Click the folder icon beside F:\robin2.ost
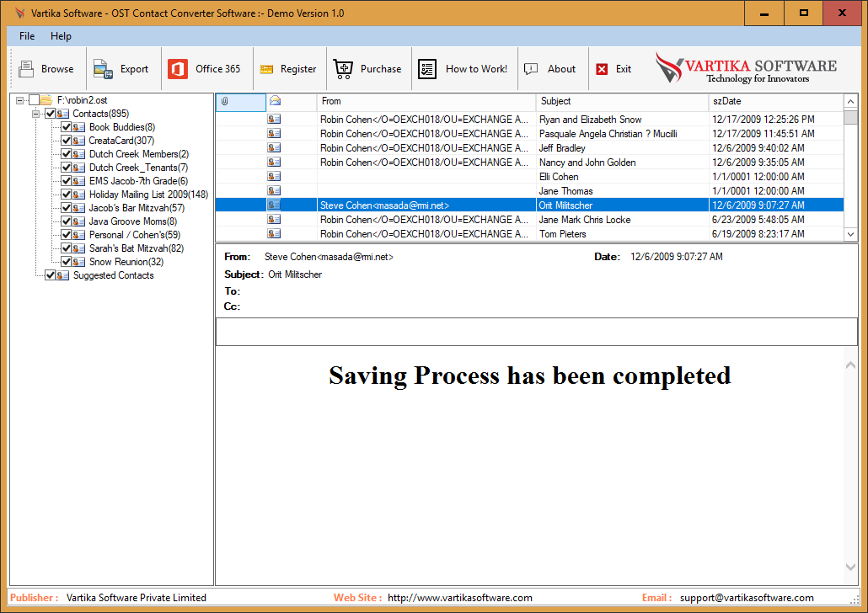868x613 pixels. tap(46, 100)
